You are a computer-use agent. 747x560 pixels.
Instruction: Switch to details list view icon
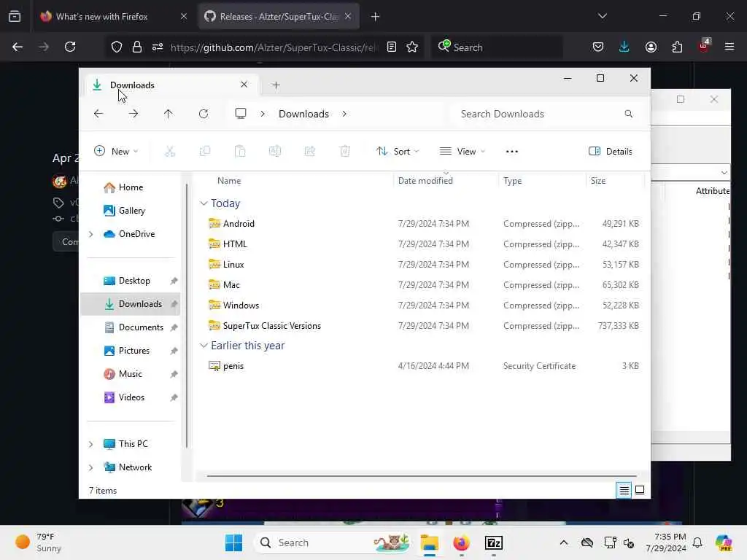click(x=624, y=490)
